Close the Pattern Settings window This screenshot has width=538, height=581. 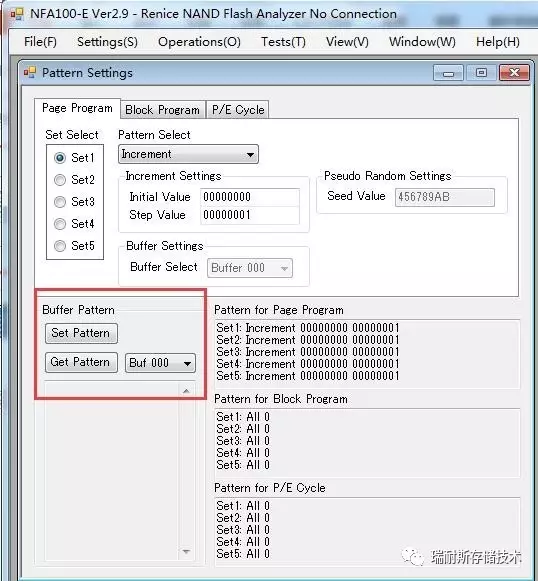pos(514,73)
